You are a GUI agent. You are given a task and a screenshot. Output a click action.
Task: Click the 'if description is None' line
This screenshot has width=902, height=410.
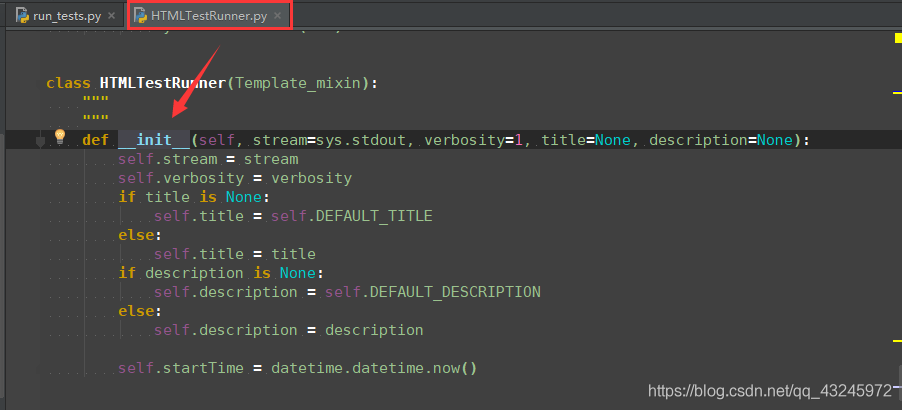[220, 273]
